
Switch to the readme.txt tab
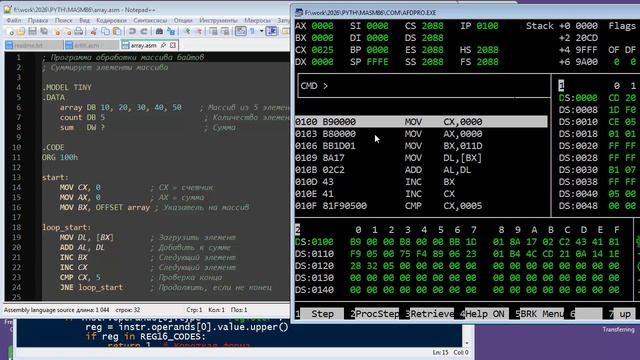(x=33, y=45)
